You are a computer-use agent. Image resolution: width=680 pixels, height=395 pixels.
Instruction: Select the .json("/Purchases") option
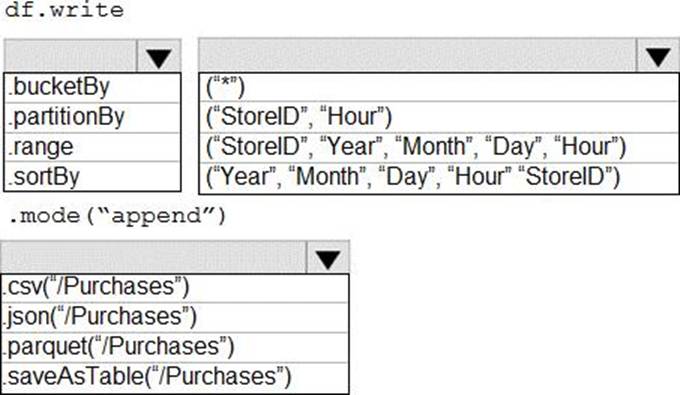coord(175,317)
